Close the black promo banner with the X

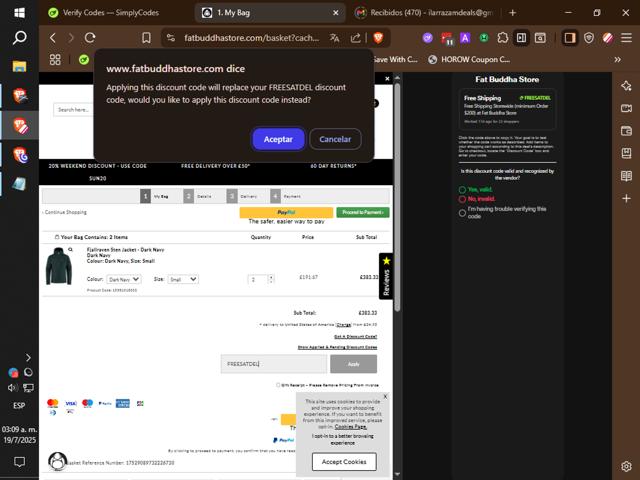click(x=387, y=79)
